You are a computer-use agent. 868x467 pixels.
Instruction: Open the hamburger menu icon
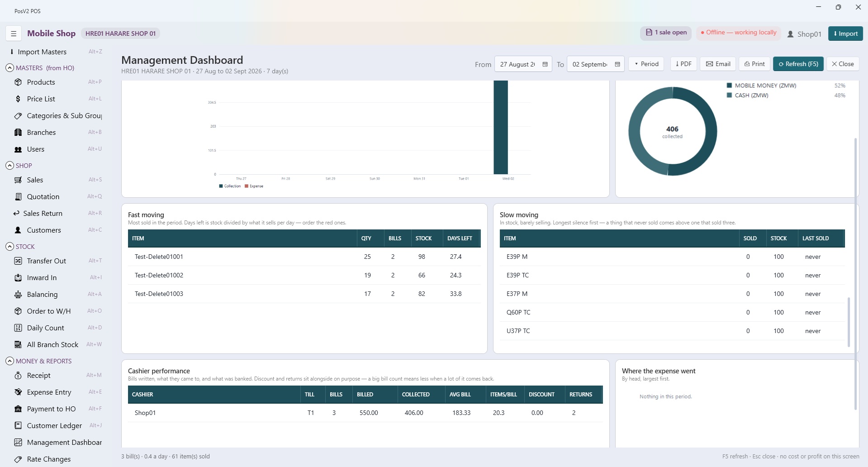(x=14, y=33)
